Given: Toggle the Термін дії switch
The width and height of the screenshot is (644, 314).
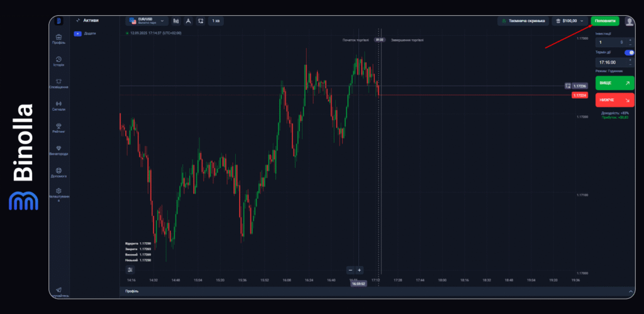Looking at the screenshot, I should [629, 53].
